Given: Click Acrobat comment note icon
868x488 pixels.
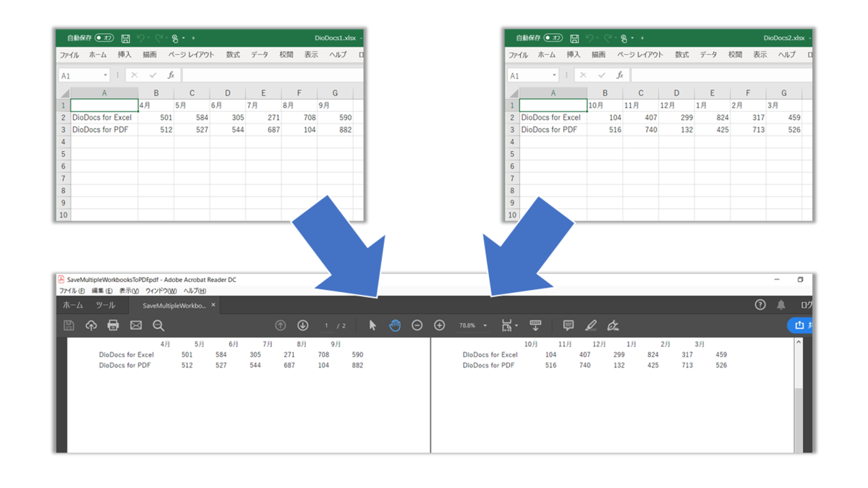Looking at the screenshot, I should click(569, 325).
